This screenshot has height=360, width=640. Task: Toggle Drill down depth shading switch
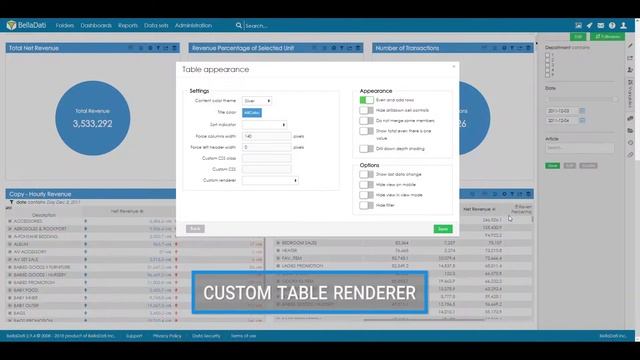pyautogui.click(x=367, y=149)
